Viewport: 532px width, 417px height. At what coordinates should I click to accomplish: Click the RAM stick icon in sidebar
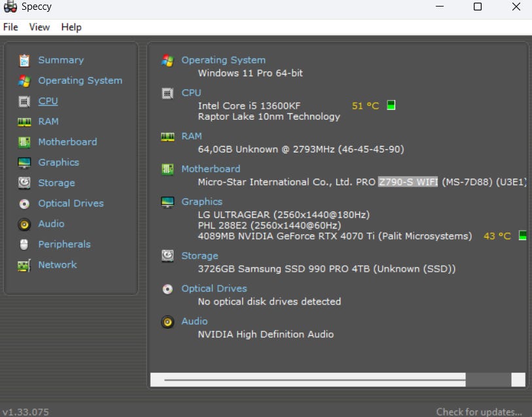pyautogui.click(x=24, y=122)
